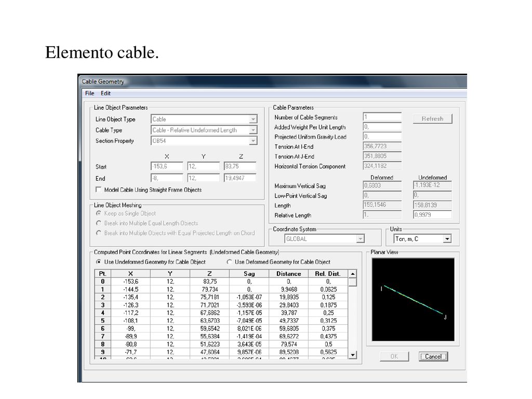This screenshot has height=399, width=532.
Task: Select row header for point 9
Action: [x=103, y=352]
